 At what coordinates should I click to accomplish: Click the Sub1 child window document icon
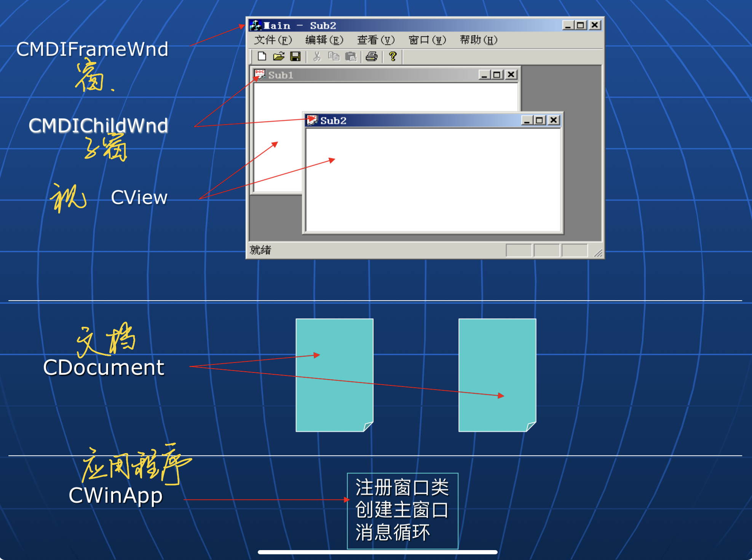click(260, 74)
